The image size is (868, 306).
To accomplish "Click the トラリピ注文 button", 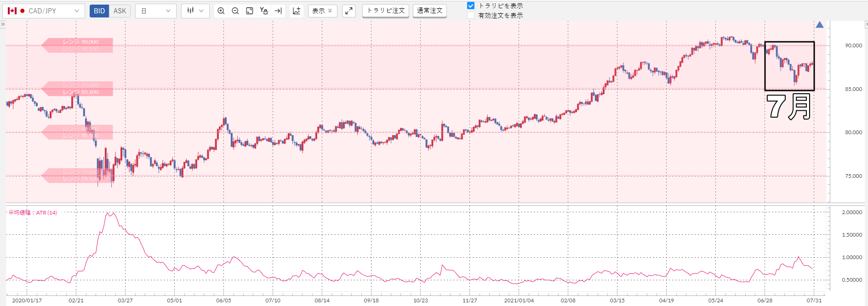I will pyautogui.click(x=386, y=11).
